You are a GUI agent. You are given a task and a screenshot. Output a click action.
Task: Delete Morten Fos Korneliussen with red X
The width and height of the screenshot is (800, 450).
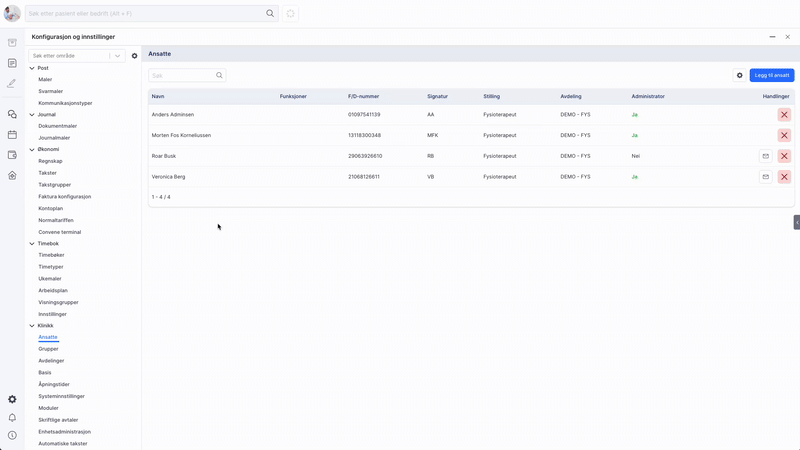tap(784, 135)
